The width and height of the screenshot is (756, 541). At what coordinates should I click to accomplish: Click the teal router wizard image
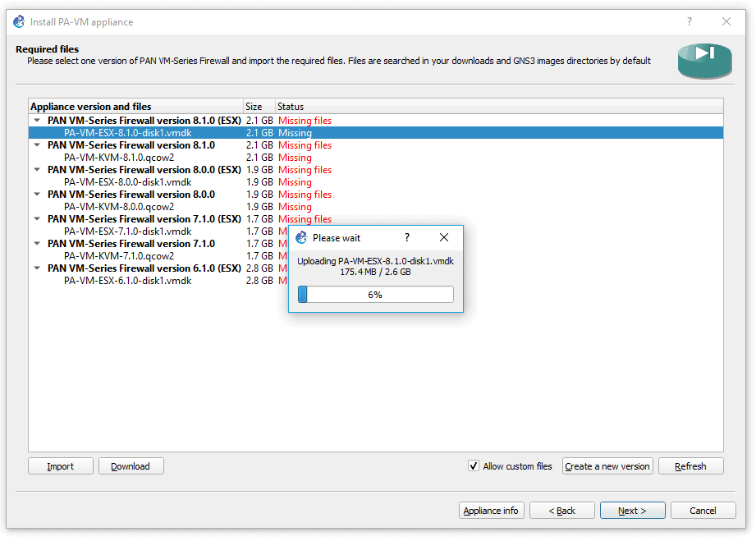click(704, 61)
